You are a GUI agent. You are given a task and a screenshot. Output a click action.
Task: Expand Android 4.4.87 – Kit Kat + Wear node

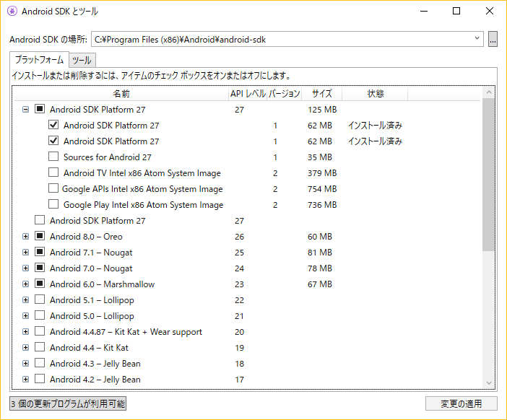(25, 331)
